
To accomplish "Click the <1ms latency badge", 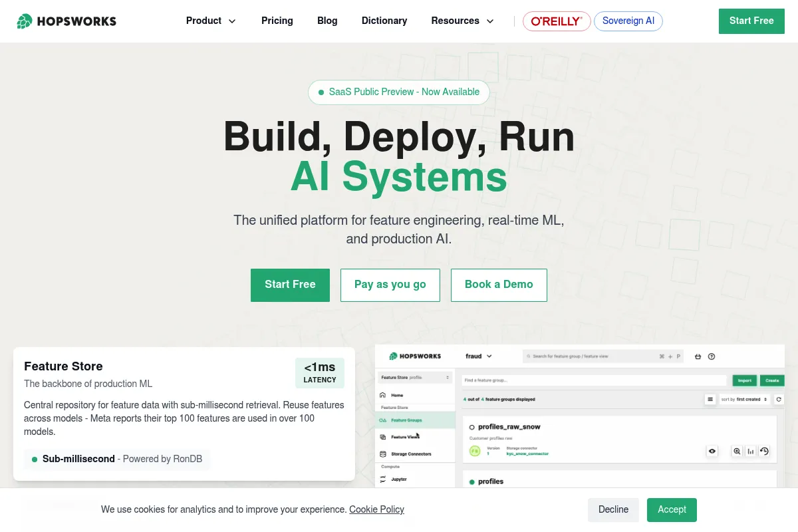I will (320, 373).
